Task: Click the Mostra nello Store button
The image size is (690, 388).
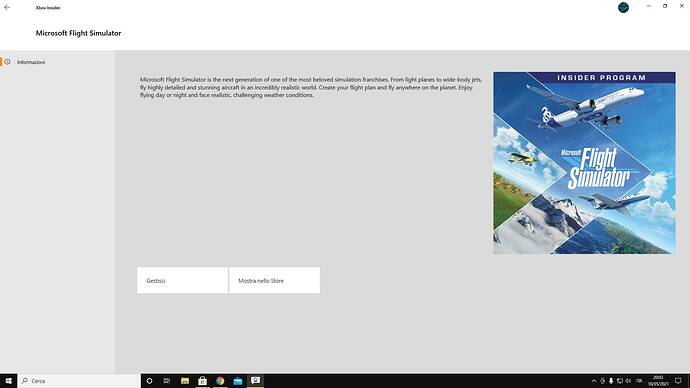Action: click(275, 280)
